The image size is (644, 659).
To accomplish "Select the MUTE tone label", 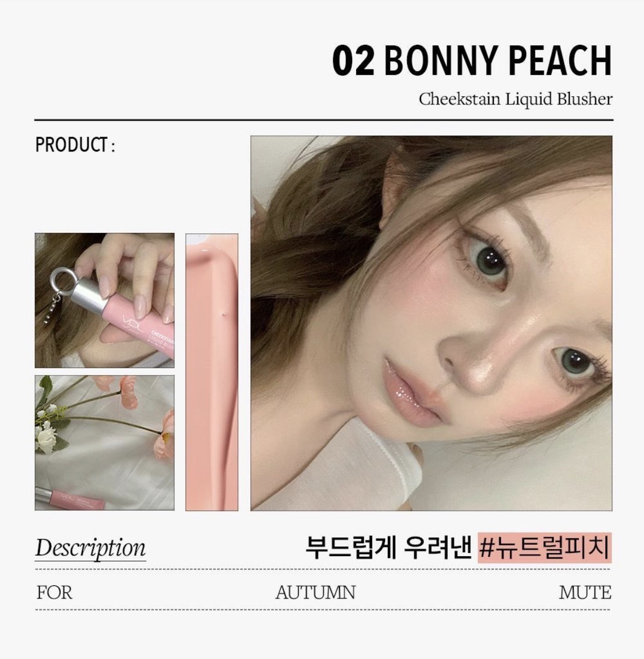I will point(585,592).
